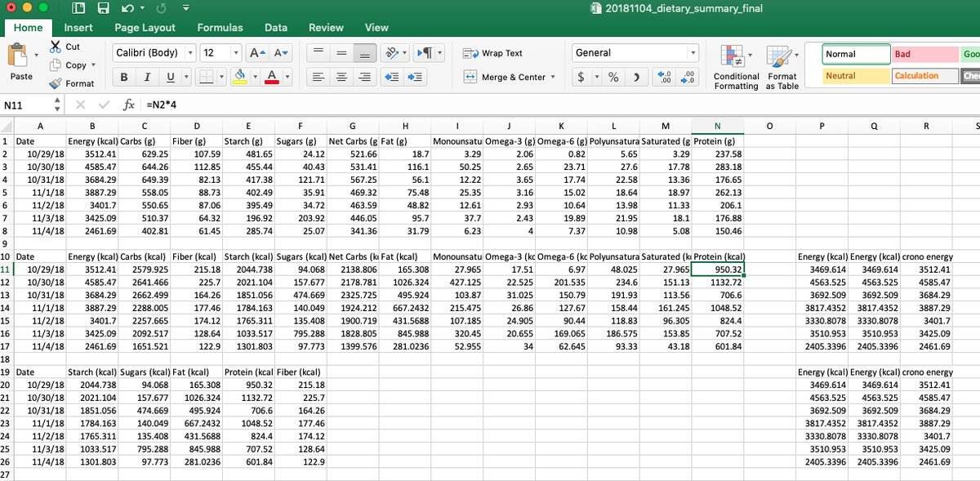
Task: Click the Insert Function fx icon
Action: pyautogui.click(x=128, y=105)
